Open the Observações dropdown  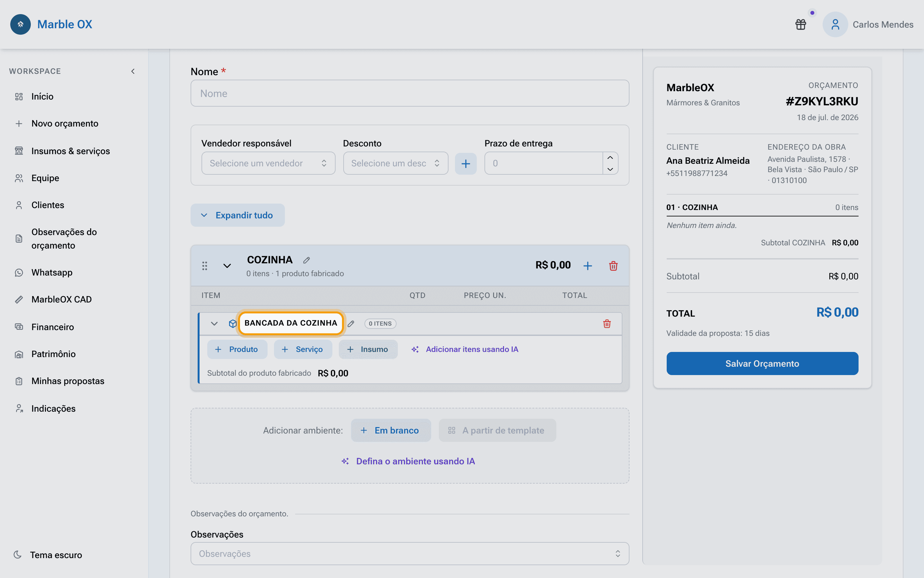[x=410, y=554]
